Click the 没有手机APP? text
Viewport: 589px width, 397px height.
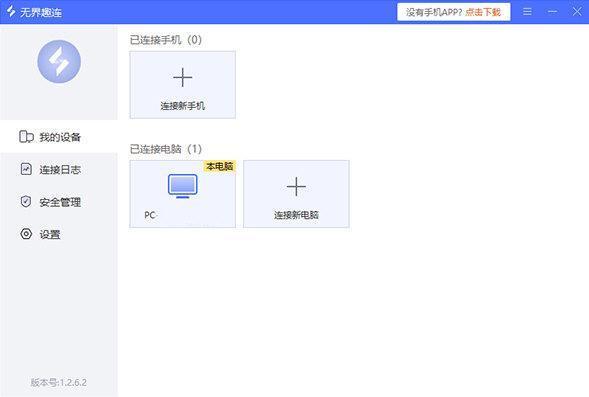point(434,12)
